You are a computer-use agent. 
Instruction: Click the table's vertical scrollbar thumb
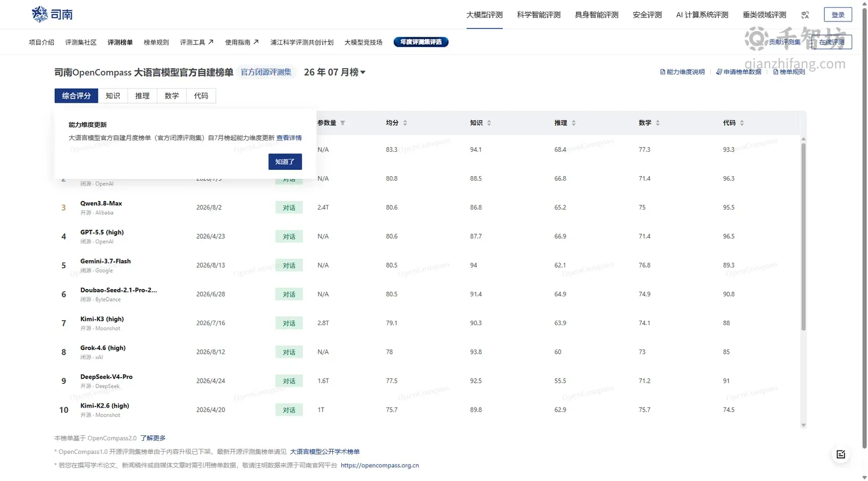pyautogui.click(x=804, y=237)
